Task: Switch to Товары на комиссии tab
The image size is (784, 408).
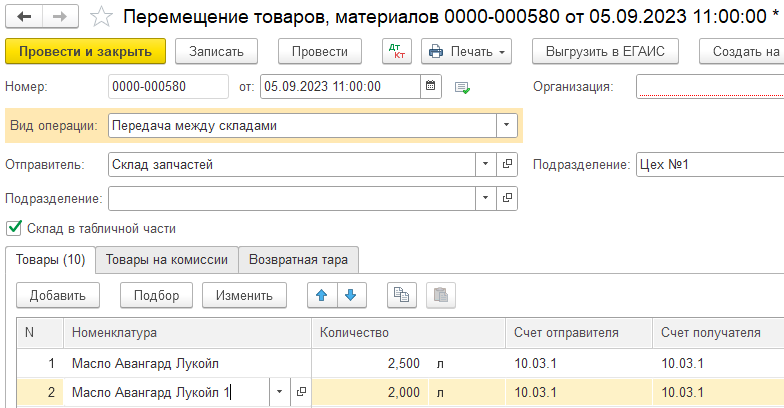Action: (167, 259)
